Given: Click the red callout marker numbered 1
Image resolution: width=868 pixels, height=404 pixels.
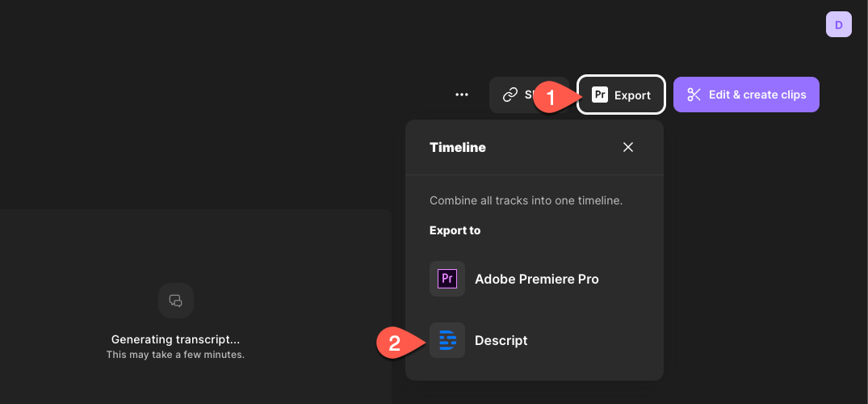Looking at the screenshot, I should pyautogui.click(x=553, y=97).
